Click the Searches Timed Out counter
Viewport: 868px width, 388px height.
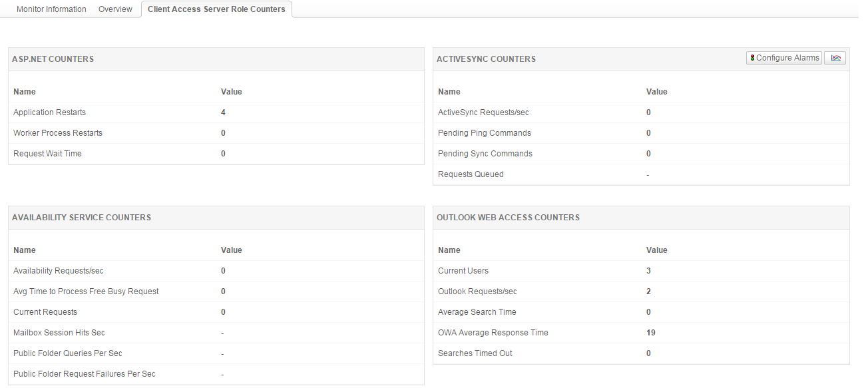tap(475, 353)
